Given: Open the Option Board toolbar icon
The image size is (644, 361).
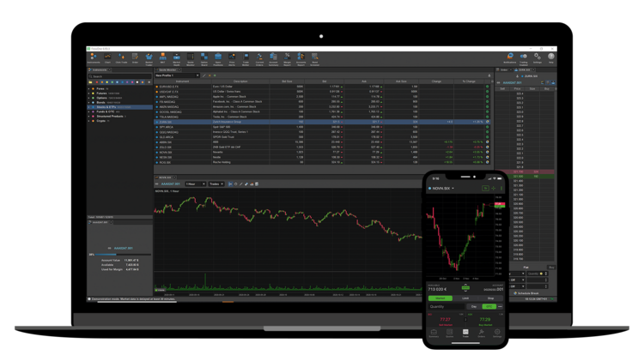Looking at the screenshot, I should click(204, 58).
